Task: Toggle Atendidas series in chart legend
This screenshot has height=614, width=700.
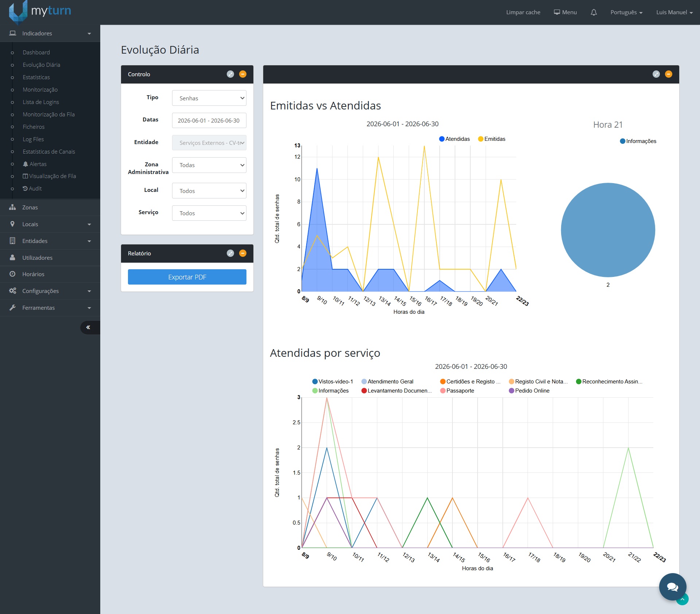Action: (454, 139)
